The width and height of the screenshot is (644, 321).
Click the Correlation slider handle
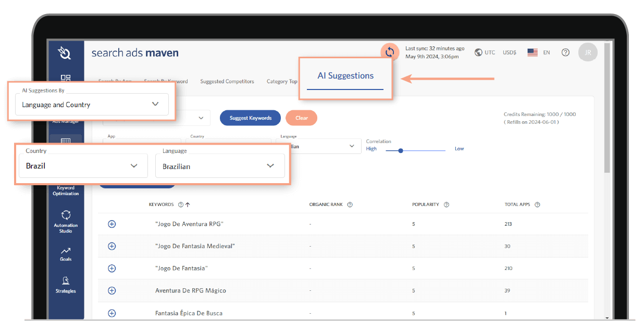click(x=400, y=151)
